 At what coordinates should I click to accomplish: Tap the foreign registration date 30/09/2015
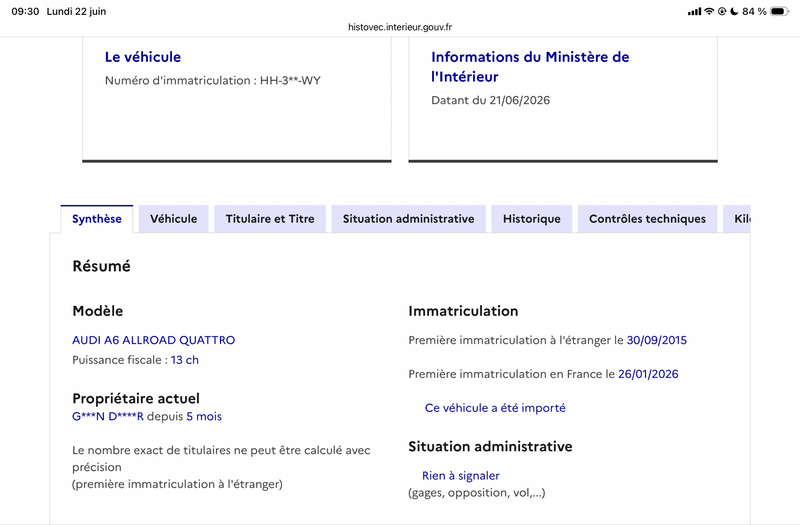click(x=657, y=340)
